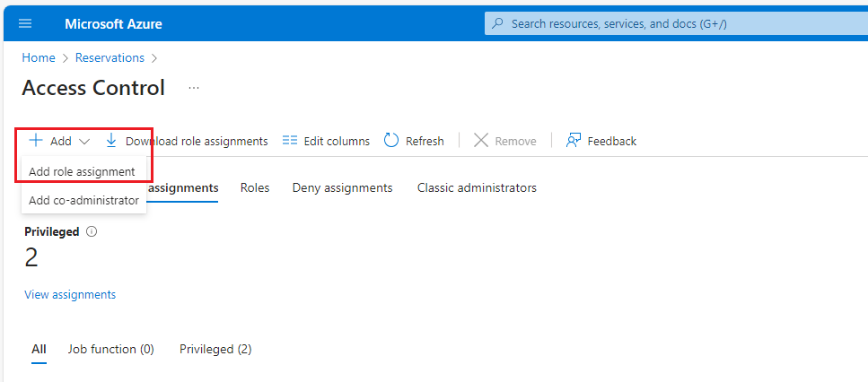The height and width of the screenshot is (382, 868).
Task: Click the plus Add icon
Action: tap(36, 141)
